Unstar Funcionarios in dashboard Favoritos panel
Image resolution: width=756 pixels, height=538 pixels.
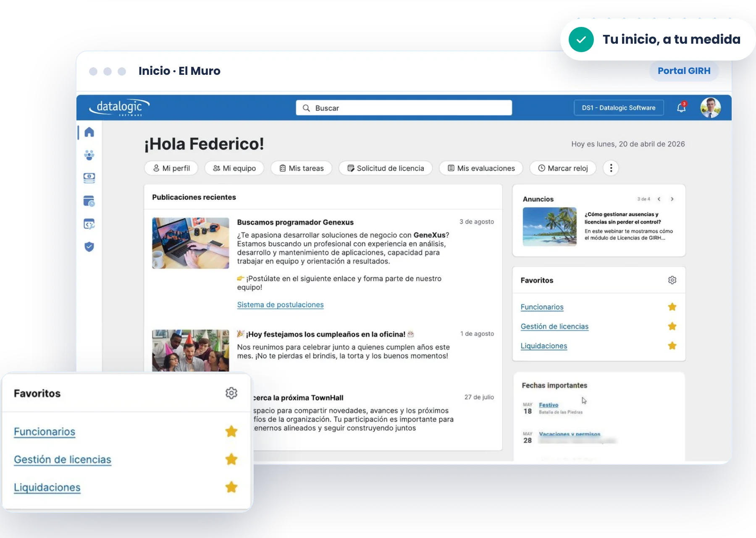672,307
